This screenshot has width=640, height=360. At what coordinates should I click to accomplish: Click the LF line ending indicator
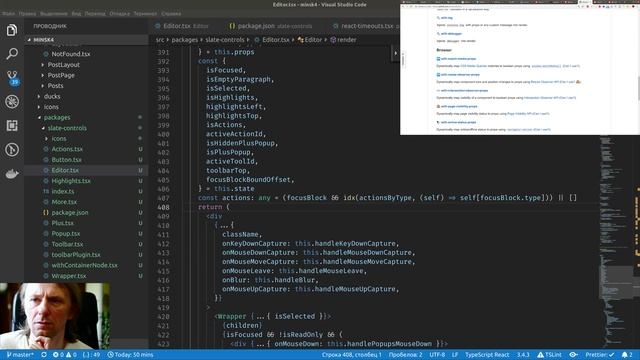[x=455, y=355]
